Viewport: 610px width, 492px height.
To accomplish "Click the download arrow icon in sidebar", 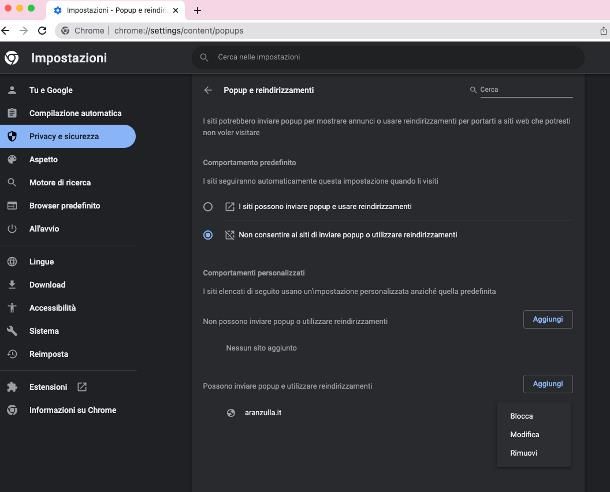I will 12,285.
